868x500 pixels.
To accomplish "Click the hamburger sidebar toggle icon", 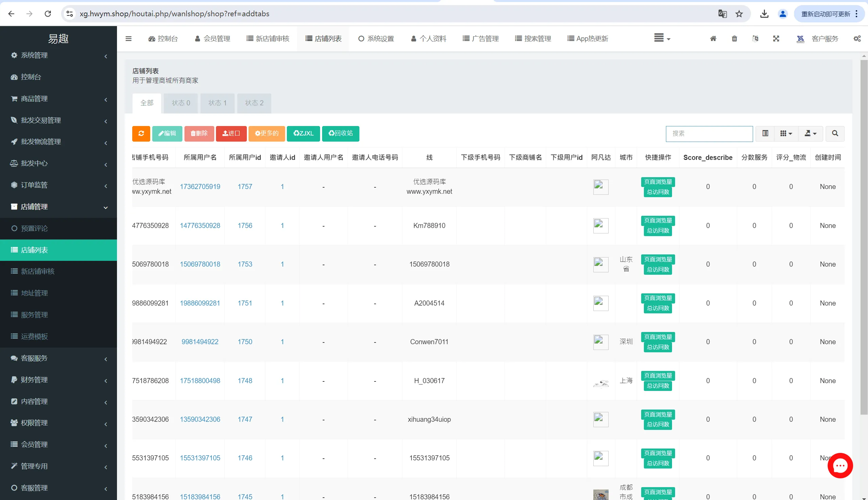I will click(129, 39).
